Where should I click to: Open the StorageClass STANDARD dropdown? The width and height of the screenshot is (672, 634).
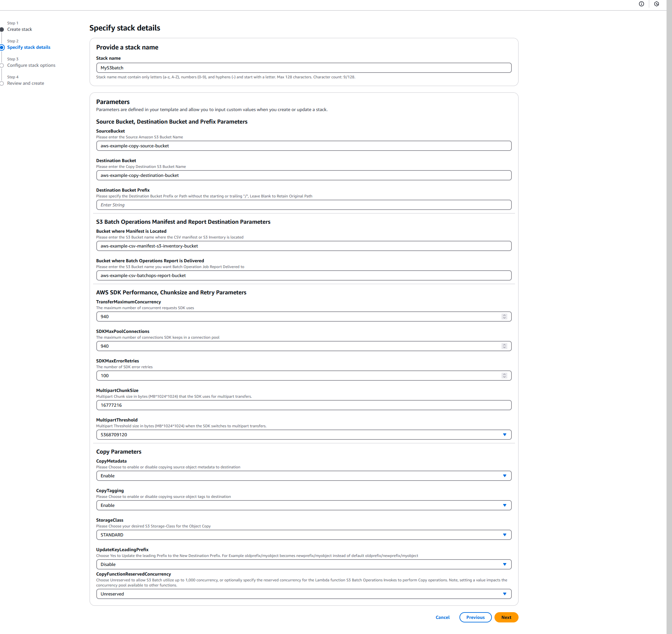tap(505, 534)
